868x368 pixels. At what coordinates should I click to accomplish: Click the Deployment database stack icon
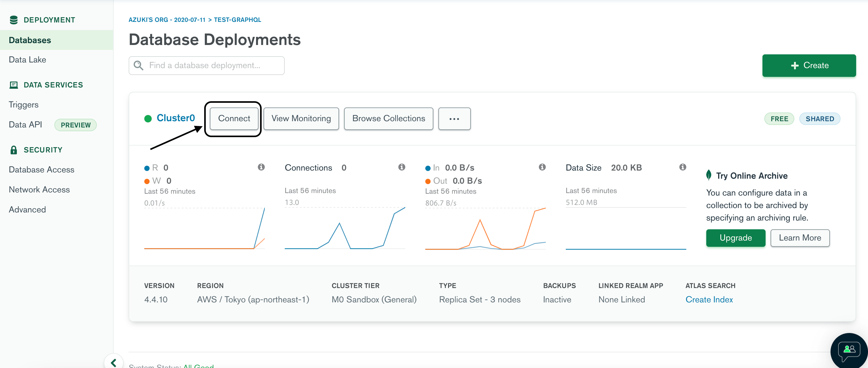14,20
